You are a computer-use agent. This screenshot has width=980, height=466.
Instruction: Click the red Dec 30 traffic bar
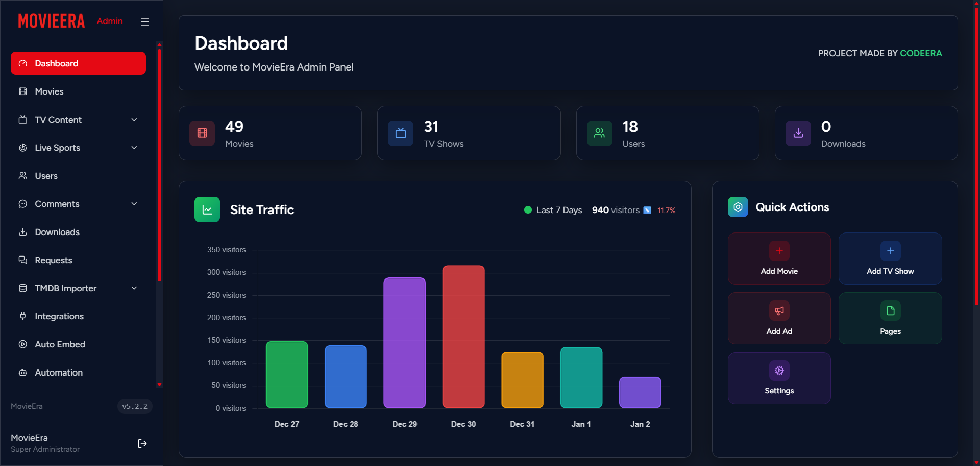[x=463, y=336]
